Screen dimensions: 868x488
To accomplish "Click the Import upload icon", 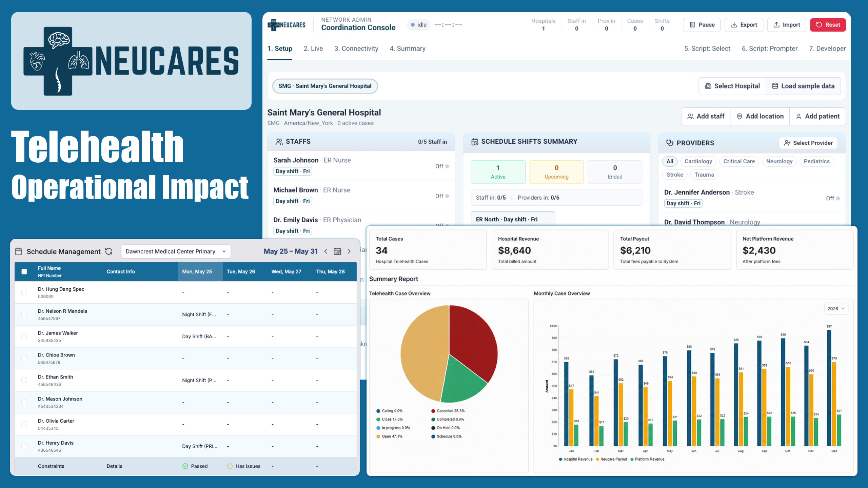I will [776, 25].
